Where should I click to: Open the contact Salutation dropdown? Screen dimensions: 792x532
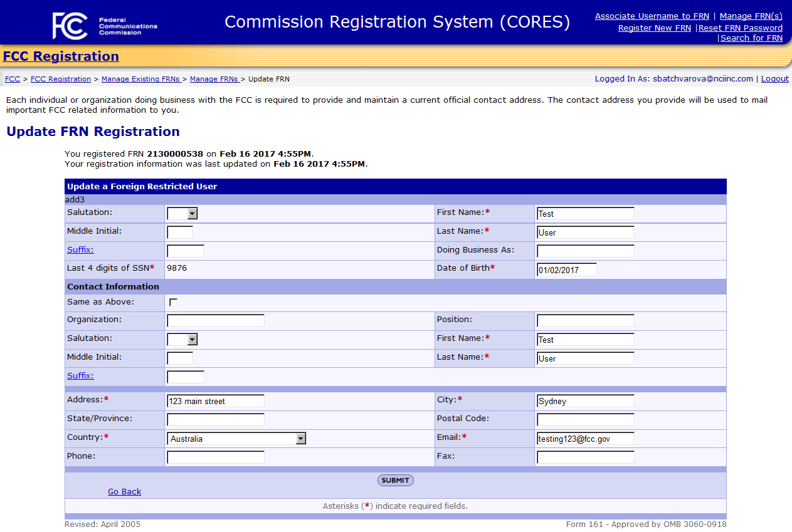click(x=182, y=340)
